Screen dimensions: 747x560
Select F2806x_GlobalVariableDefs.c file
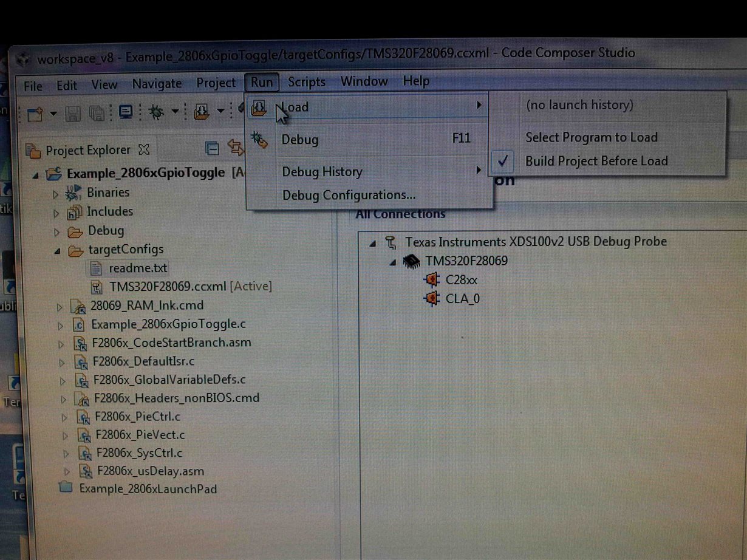(169, 380)
